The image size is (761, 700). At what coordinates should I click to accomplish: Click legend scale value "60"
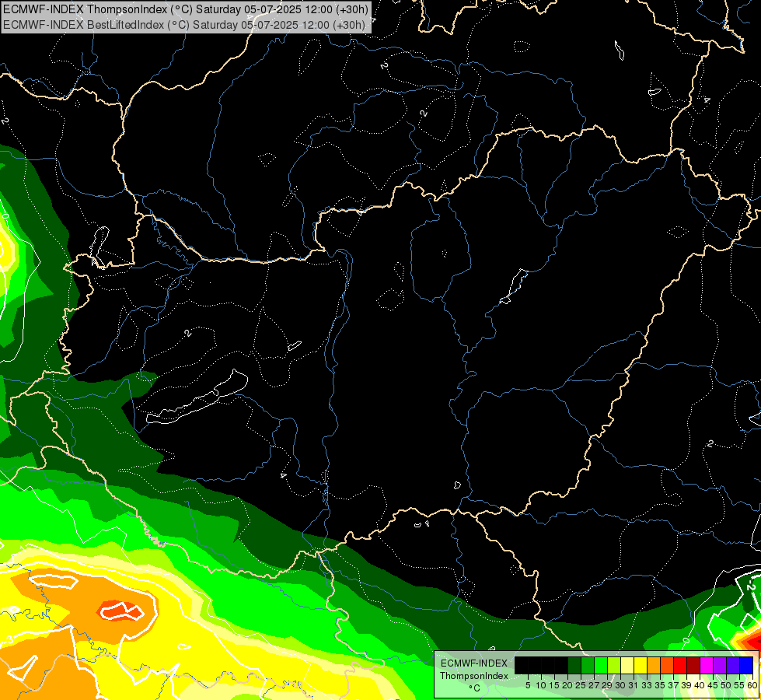[752, 685]
